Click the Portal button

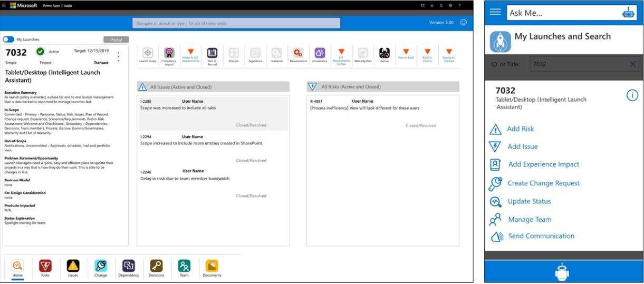[x=116, y=40]
